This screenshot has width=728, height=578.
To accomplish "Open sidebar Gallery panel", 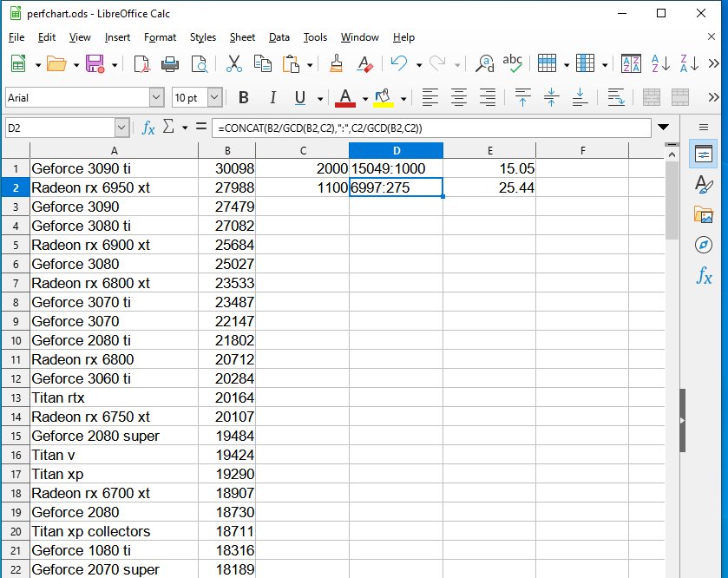I will point(704,215).
